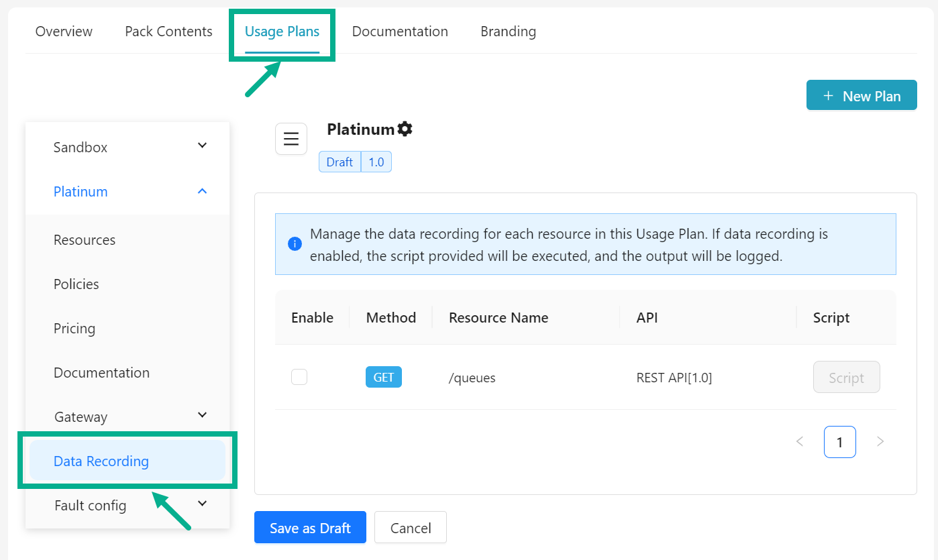938x560 pixels.
Task: Click the info icon in the notice banner
Action: pyautogui.click(x=294, y=243)
